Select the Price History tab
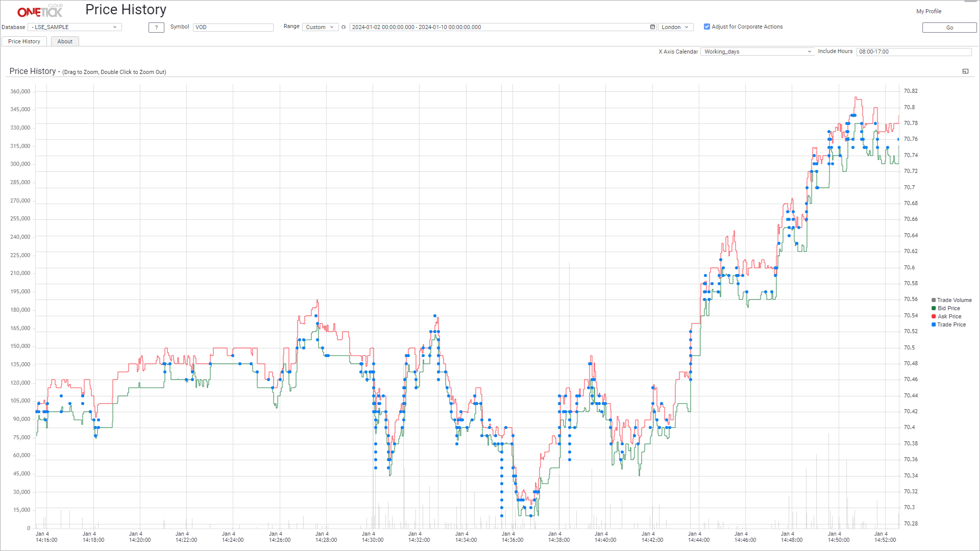The height and width of the screenshot is (551, 980). coord(24,41)
